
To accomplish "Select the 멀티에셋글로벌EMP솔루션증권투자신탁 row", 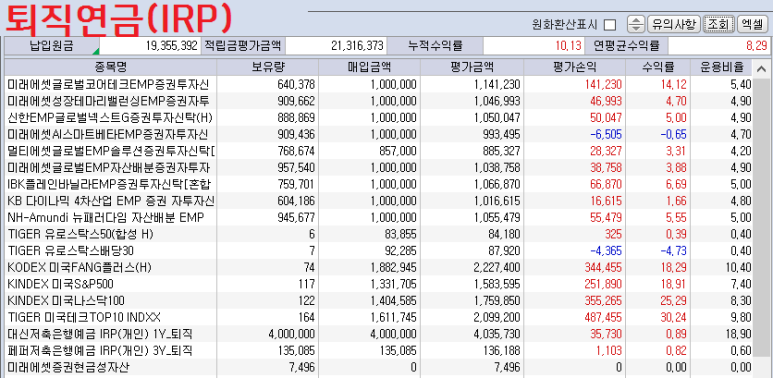I will pyautogui.click(x=378, y=151).
